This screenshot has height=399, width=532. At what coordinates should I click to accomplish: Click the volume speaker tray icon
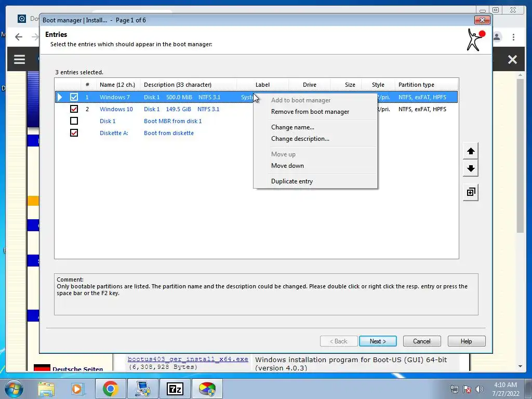coord(480,389)
